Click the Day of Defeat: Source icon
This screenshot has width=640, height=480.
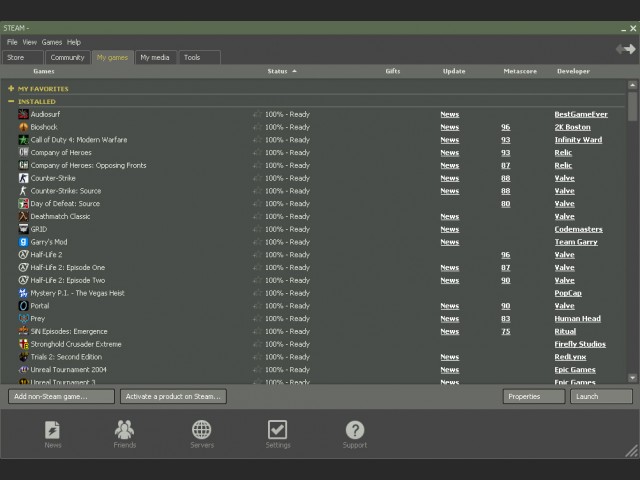click(x=24, y=203)
